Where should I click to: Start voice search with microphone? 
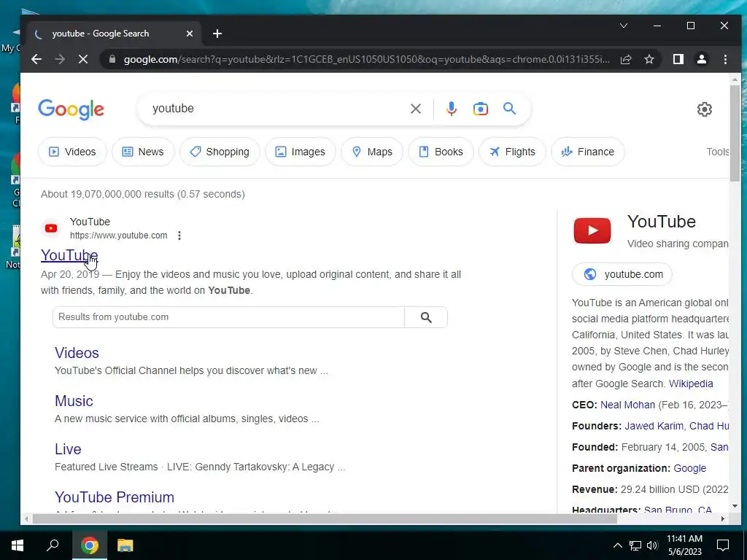click(451, 109)
